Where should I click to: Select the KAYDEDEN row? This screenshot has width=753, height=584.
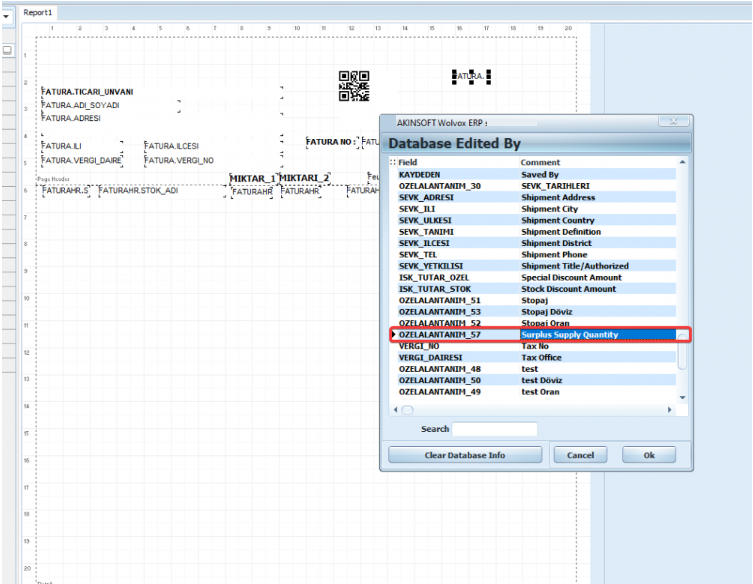click(x=537, y=174)
